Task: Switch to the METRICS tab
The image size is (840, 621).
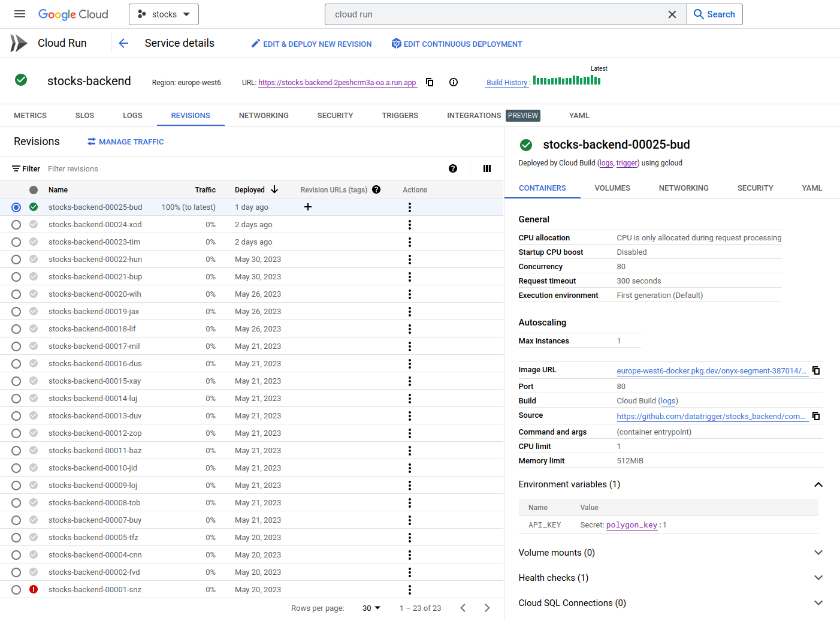Action: click(30, 115)
